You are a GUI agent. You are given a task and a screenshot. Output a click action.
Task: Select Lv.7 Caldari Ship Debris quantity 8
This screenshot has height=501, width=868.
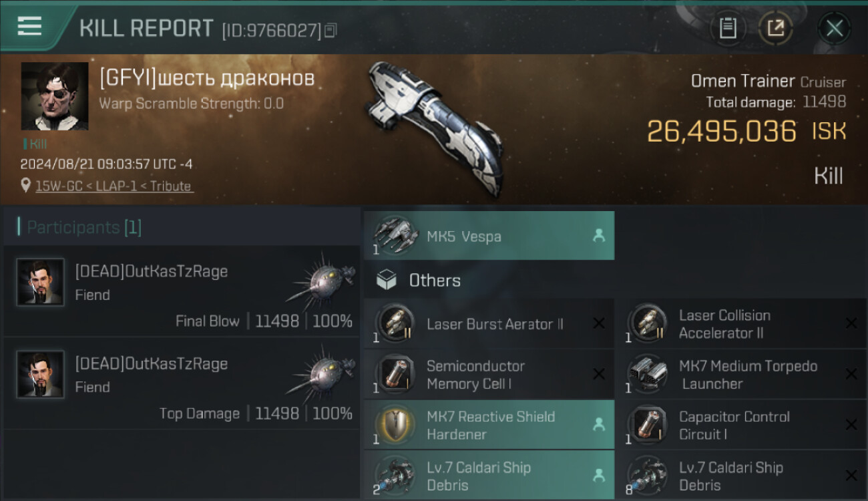click(x=740, y=476)
